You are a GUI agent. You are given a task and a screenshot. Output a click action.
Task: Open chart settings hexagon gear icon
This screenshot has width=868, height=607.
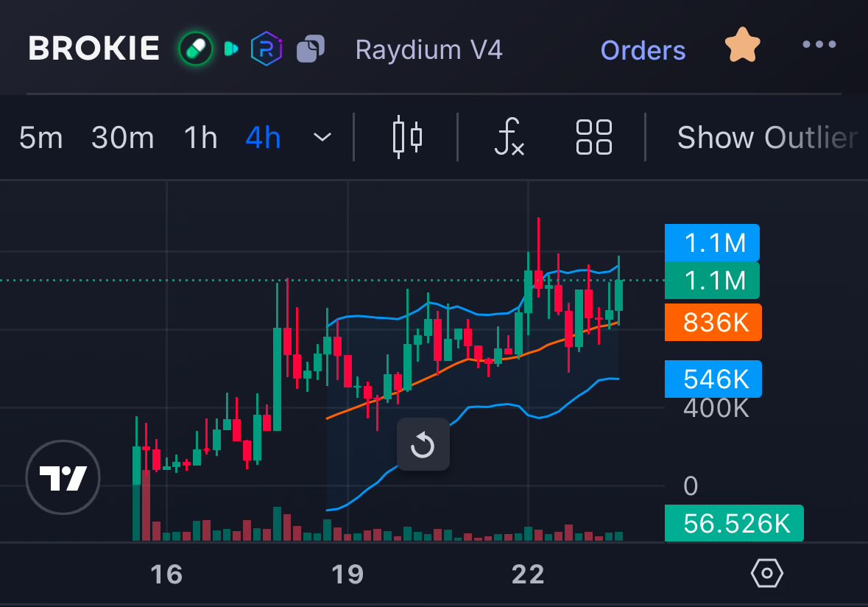(766, 573)
